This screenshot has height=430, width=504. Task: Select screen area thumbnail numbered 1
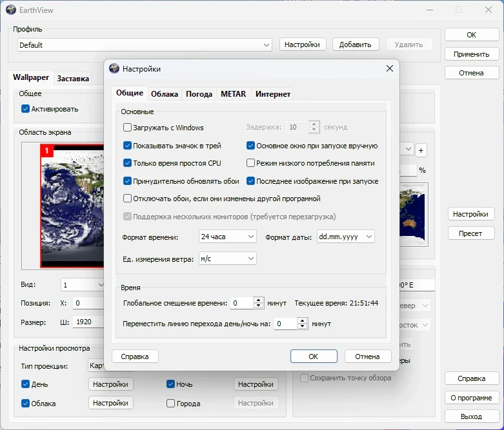click(73, 206)
